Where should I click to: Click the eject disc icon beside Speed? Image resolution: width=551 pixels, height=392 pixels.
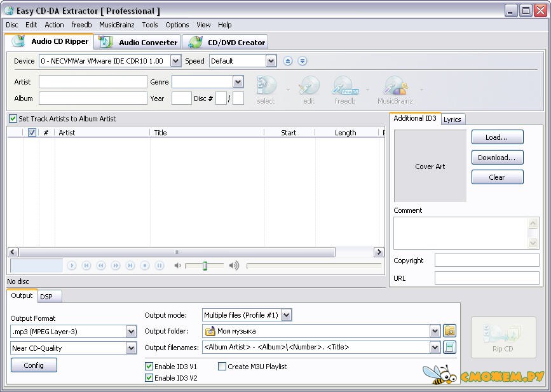click(288, 61)
